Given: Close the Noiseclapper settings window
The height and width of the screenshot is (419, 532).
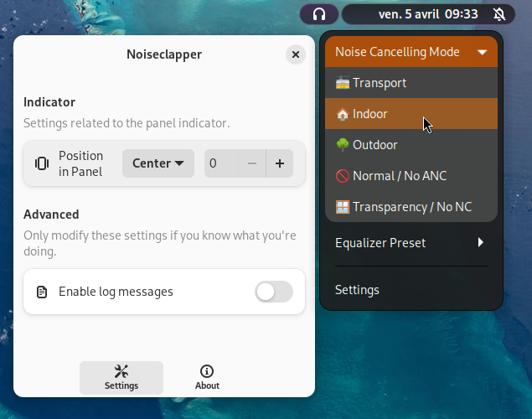Looking at the screenshot, I should (296, 54).
